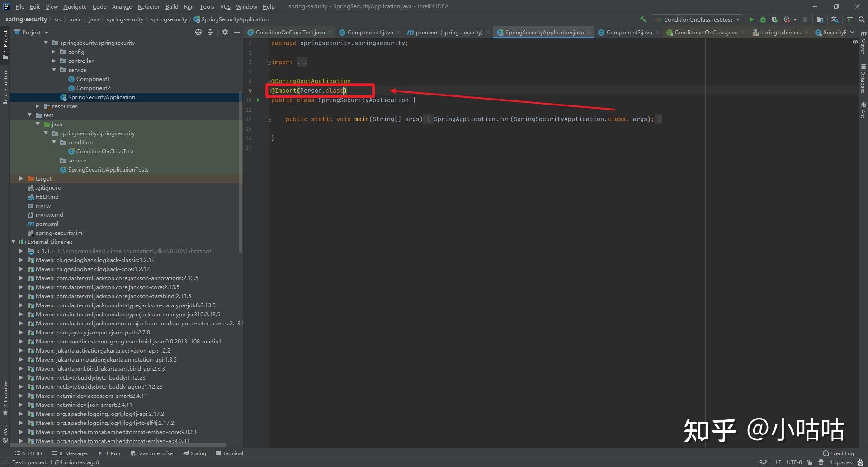Open the Database tool window stripe
Screen dimensions: 868x467
(x=863, y=78)
